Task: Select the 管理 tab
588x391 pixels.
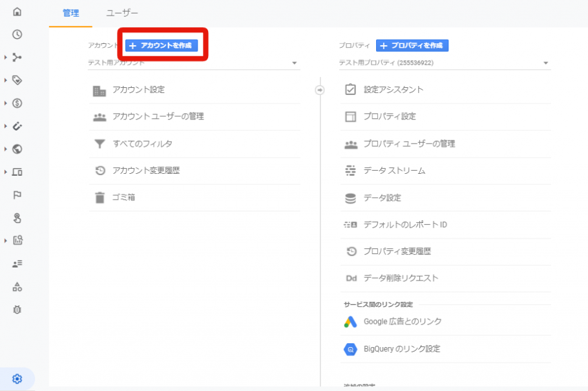Action: point(70,13)
